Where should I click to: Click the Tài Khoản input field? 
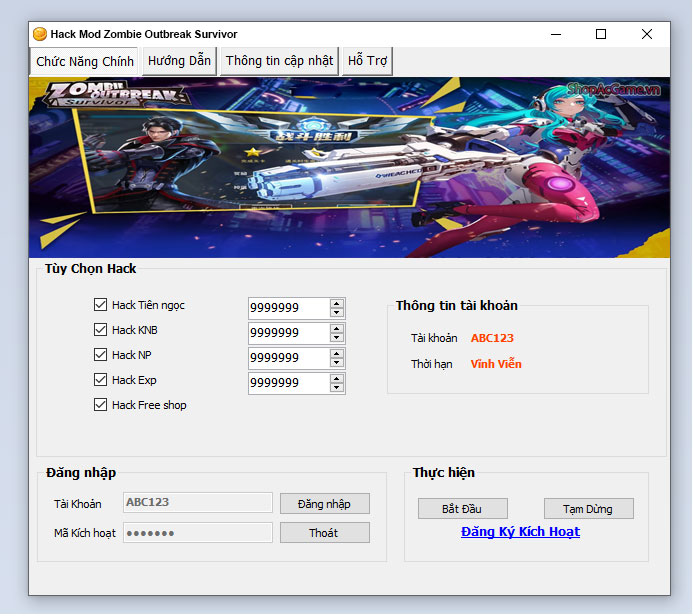(198, 503)
